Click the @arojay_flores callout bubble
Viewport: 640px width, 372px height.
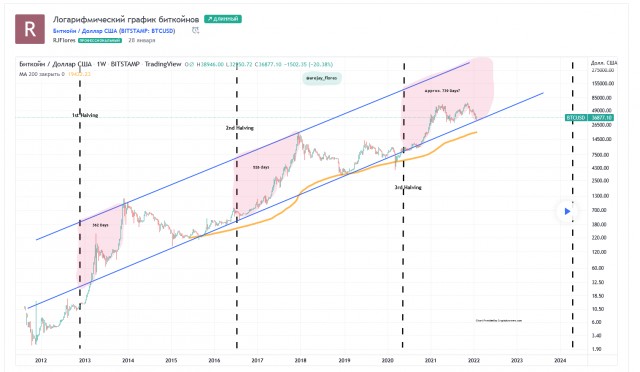click(x=322, y=78)
